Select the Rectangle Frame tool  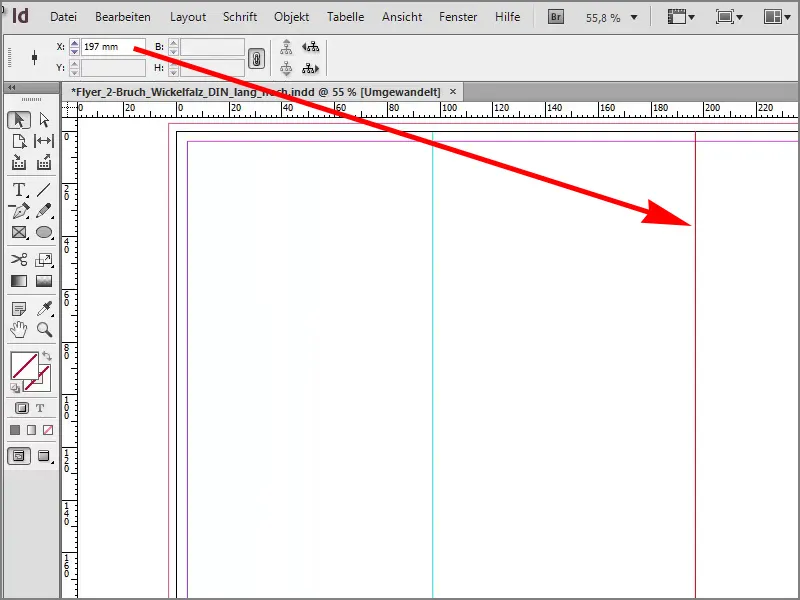click(x=19, y=232)
